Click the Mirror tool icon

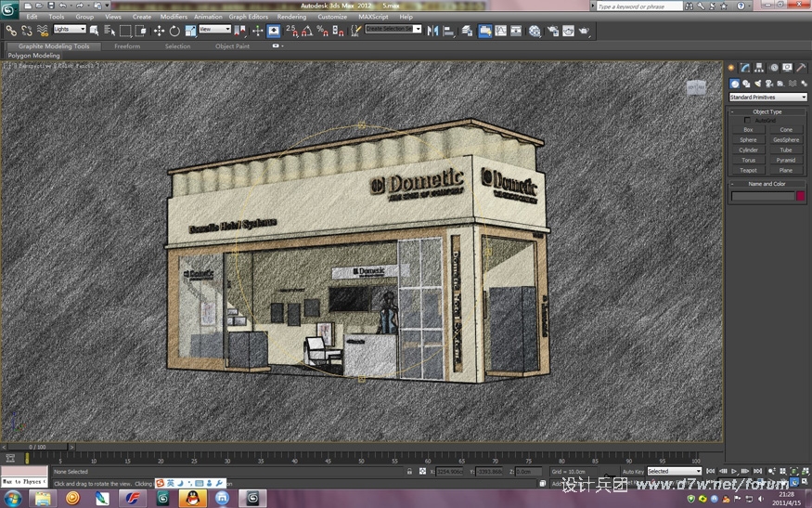[x=433, y=31]
